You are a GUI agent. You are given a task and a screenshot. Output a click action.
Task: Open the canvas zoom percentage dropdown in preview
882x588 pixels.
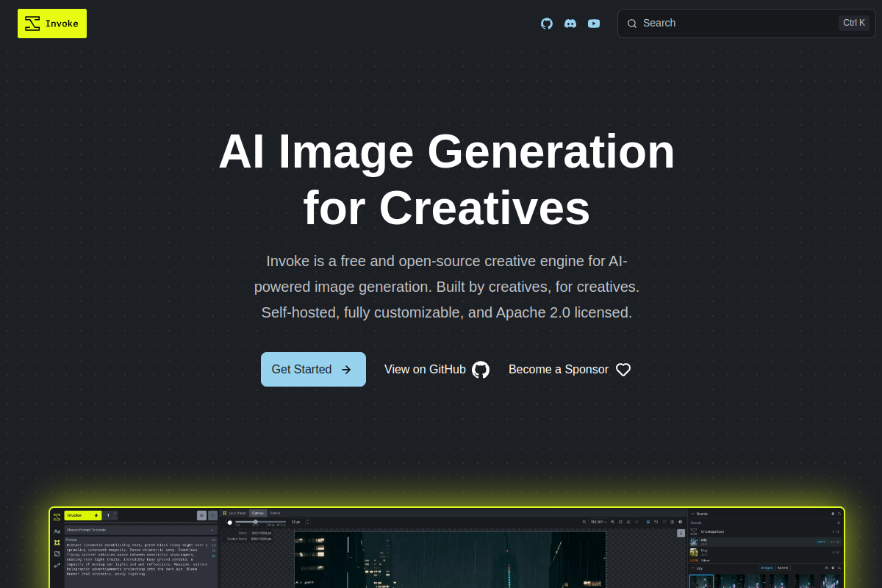pyautogui.click(x=598, y=522)
